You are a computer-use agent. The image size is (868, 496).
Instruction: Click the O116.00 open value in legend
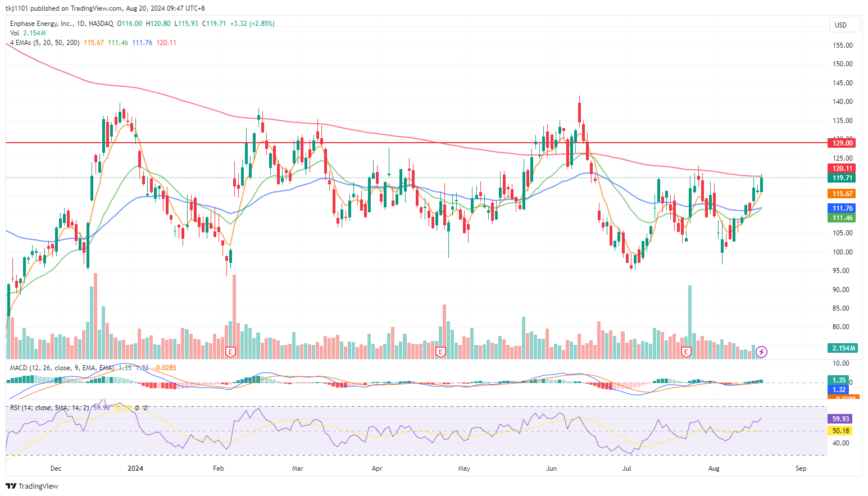[129, 24]
